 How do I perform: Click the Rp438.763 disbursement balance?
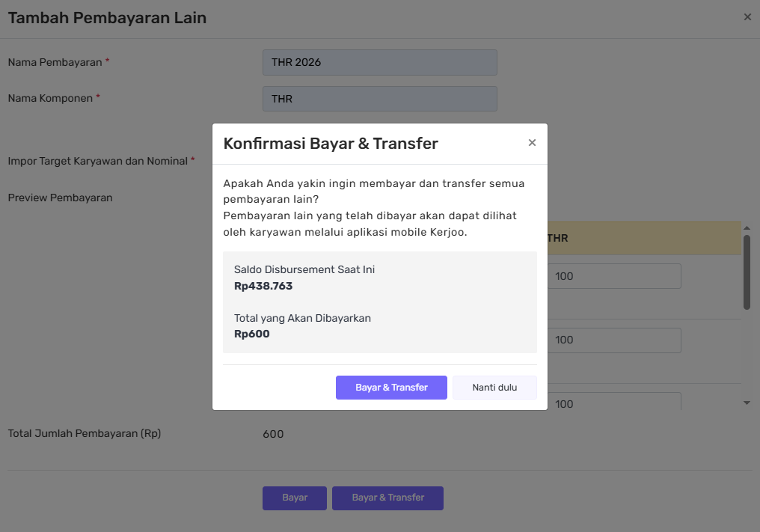pyautogui.click(x=263, y=286)
